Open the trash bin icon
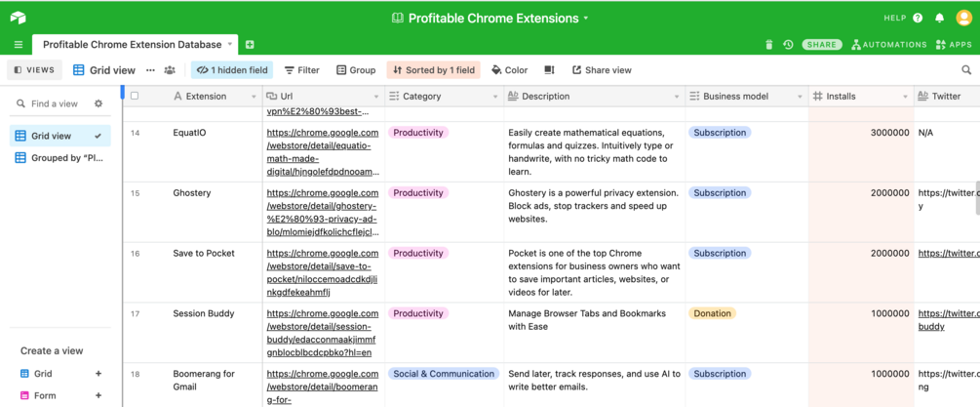 coord(768,44)
